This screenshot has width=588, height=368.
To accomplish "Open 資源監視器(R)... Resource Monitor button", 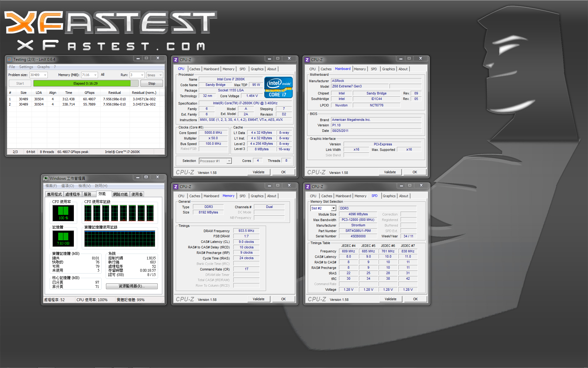I will pyautogui.click(x=132, y=286).
